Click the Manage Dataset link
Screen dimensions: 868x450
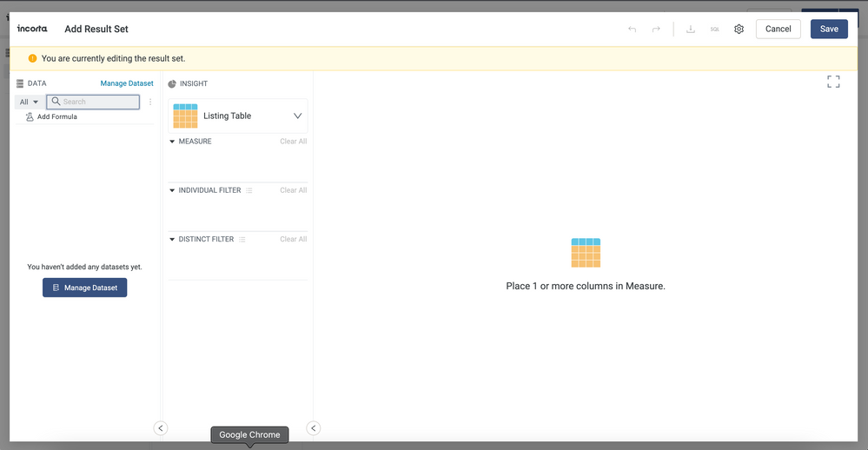127,83
